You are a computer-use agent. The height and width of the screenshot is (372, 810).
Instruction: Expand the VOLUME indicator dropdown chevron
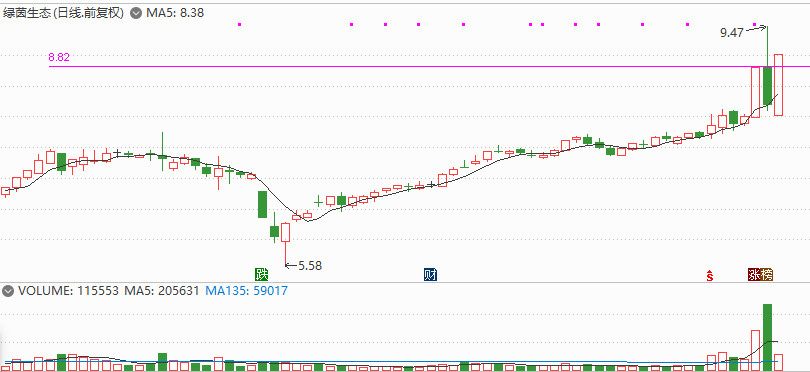(8, 291)
